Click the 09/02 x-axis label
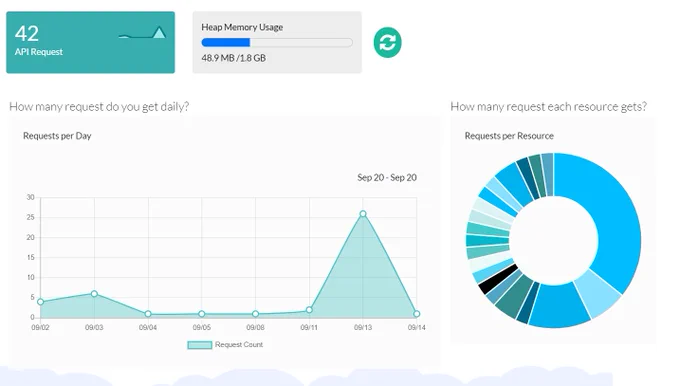This screenshot has height=386, width=680. click(40, 327)
